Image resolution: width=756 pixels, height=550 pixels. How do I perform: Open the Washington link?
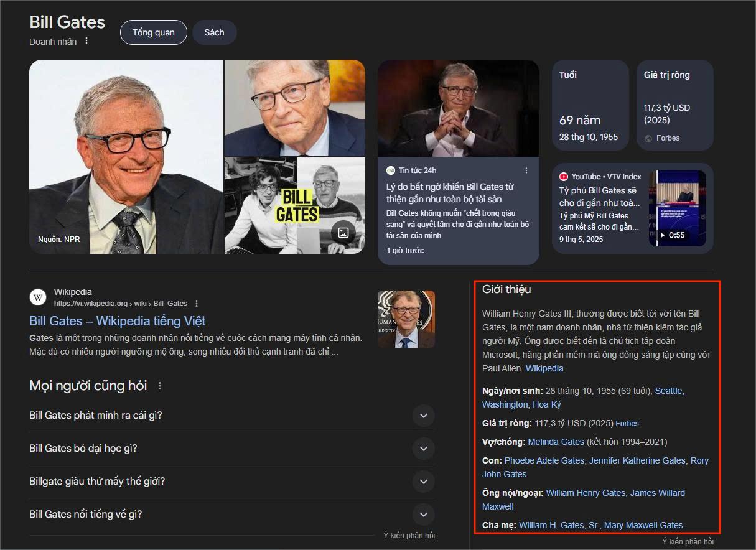(505, 404)
